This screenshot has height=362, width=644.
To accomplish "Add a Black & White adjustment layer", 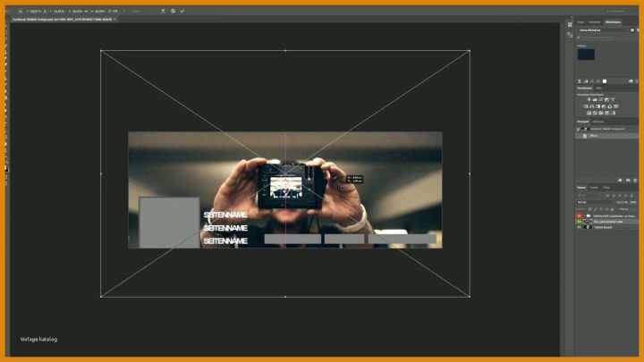I will coord(598,106).
